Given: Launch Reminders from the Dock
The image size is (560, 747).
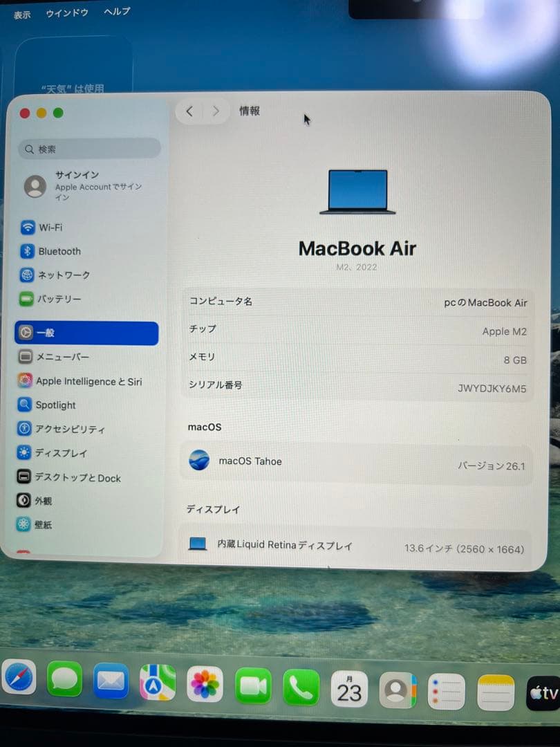Looking at the screenshot, I should (446, 692).
